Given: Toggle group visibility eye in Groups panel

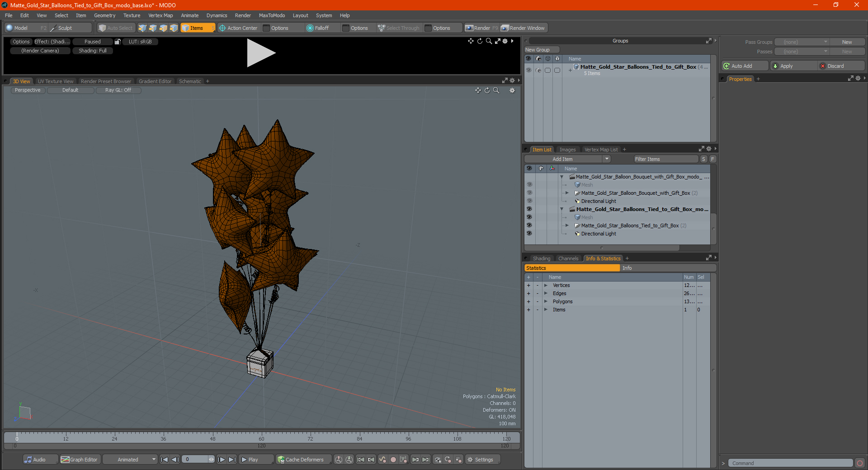Looking at the screenshot, I should click(x=528, y=70).
